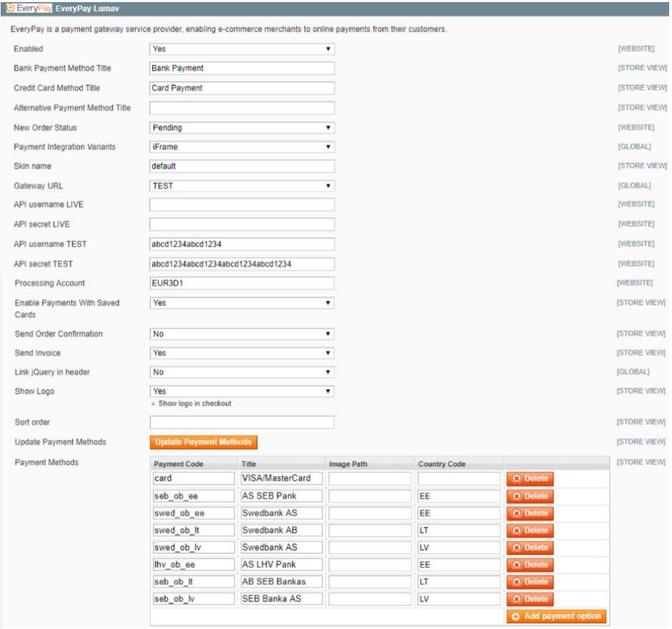Click API secret LIVE field
672x629 pixels.
241,224
